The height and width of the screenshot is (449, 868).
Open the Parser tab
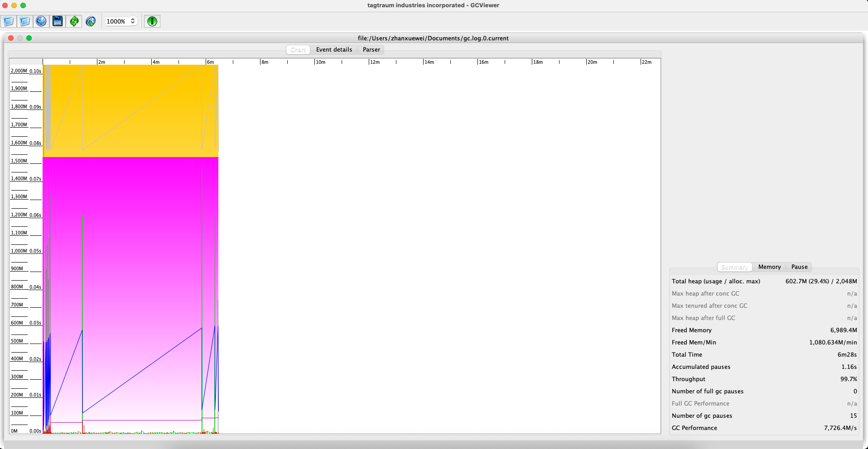[x=371, y=50]
